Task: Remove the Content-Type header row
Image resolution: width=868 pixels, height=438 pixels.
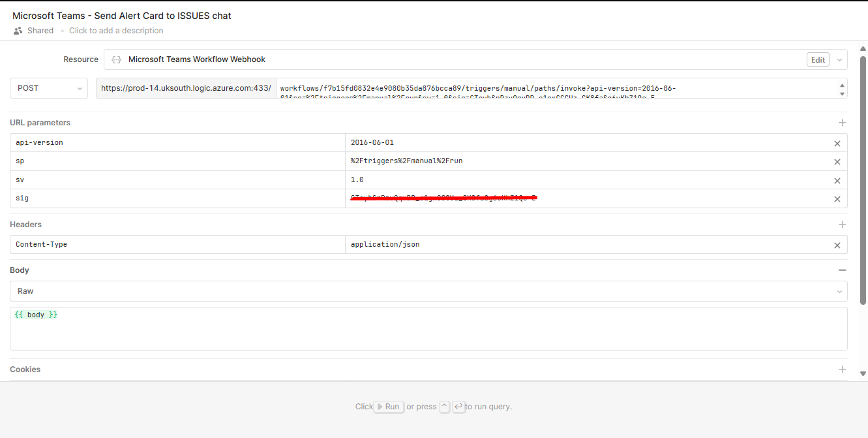Action: click(x=837, y=245)
